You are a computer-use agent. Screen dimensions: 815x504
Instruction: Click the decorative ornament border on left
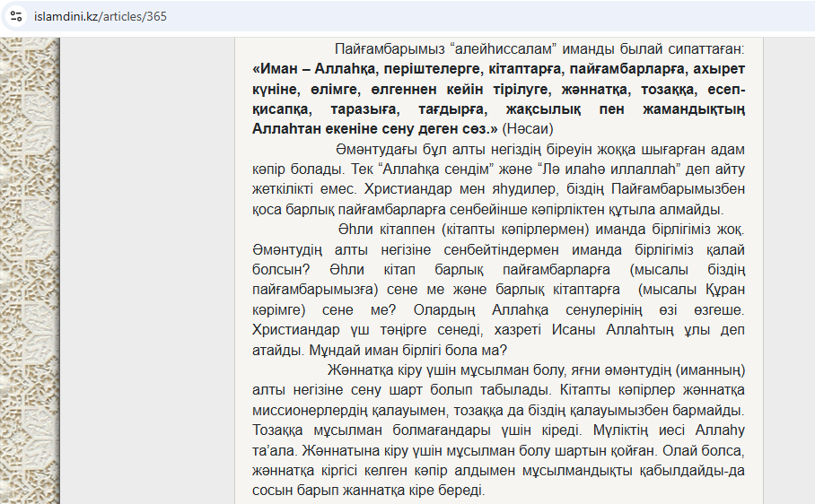click(x=29, y=269)
